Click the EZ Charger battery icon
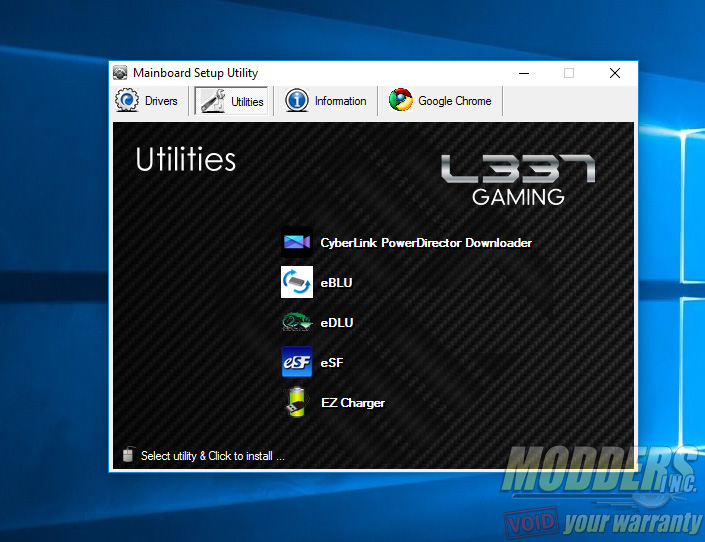Image resolution: width=705 pixels, height=542 pixels. [x=296, y=402]
